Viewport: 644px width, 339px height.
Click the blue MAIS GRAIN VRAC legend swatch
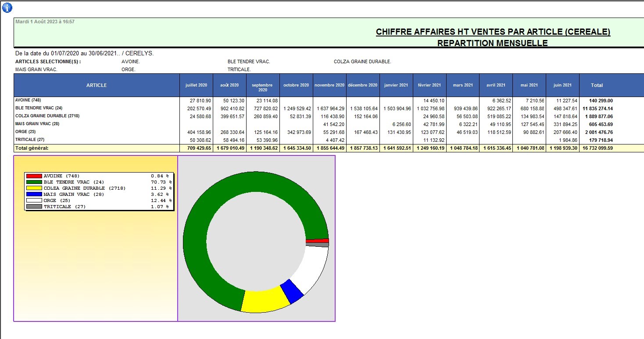[x=34, y=195]
